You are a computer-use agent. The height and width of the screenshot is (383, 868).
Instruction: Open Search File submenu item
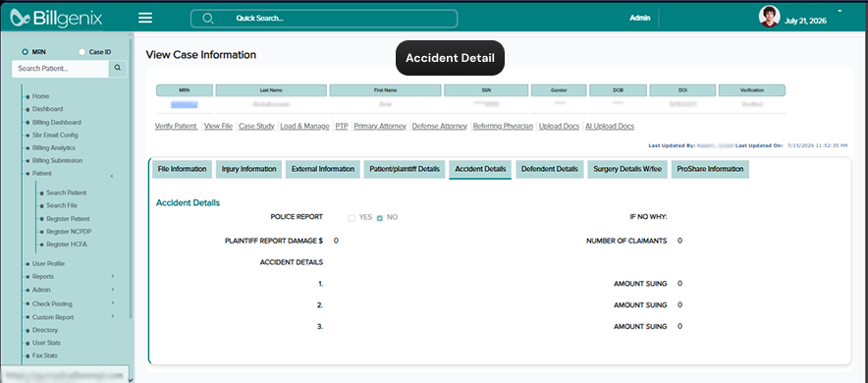pos(62,205)
